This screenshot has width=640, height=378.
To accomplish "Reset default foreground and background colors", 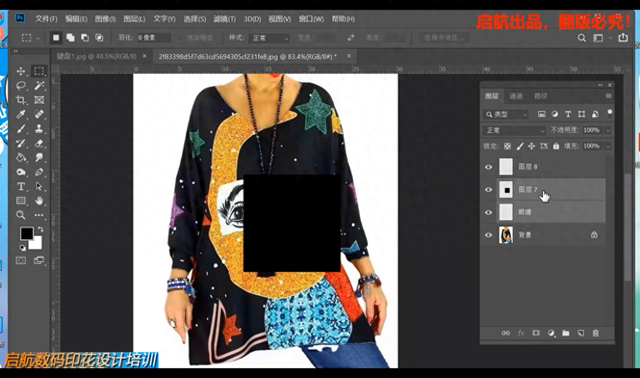I will pyautogui.click(x=23, y=247).
